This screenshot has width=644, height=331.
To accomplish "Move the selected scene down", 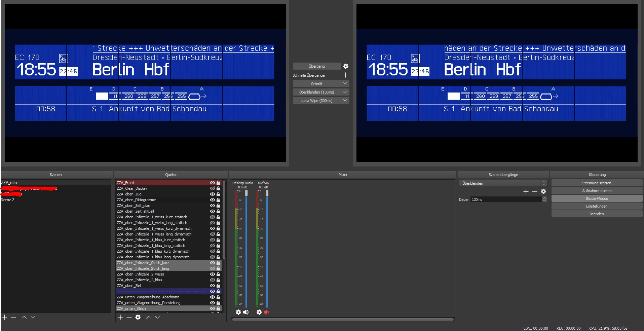I will point(33,317).
